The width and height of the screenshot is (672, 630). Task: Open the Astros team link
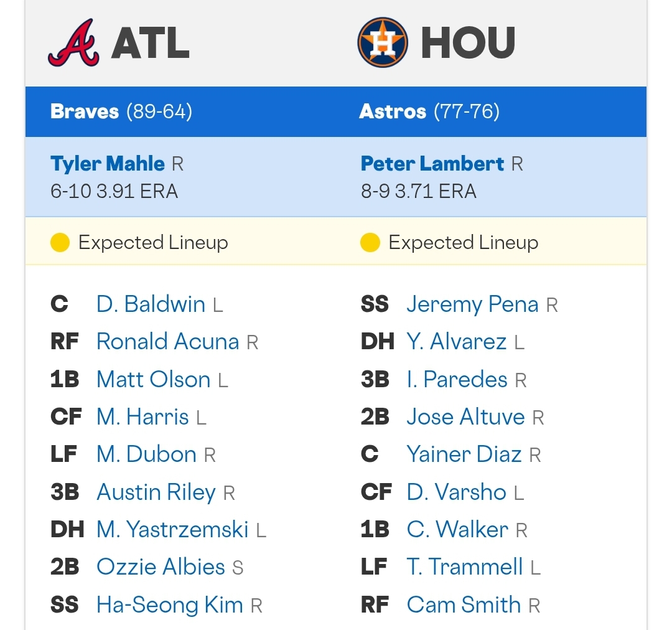(x=393, y=111)
